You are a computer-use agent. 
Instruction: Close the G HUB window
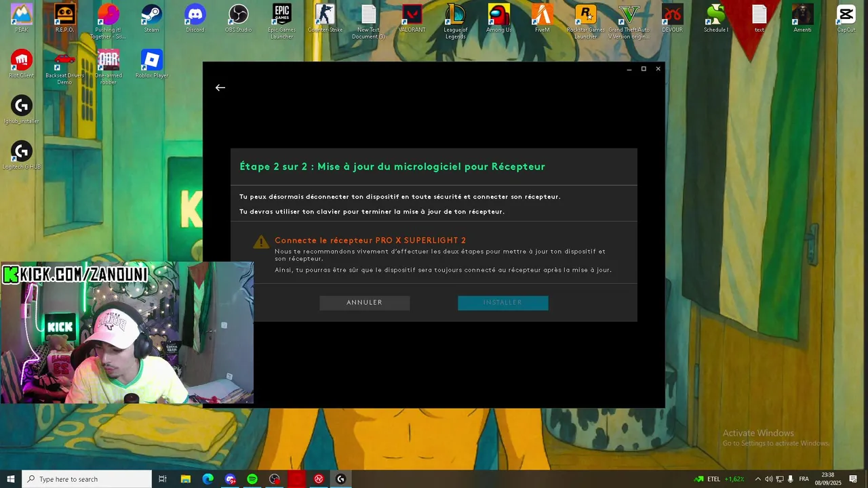tap(658, 68)
